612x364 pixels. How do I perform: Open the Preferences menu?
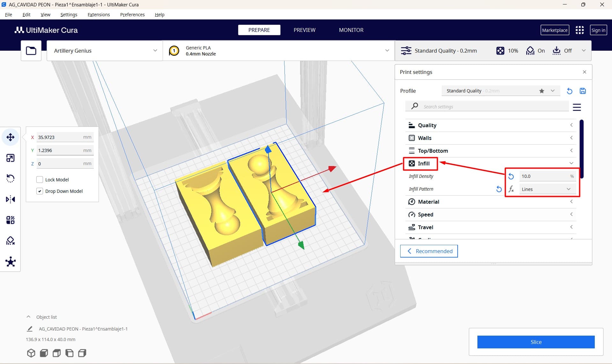(x=132, y=15)
